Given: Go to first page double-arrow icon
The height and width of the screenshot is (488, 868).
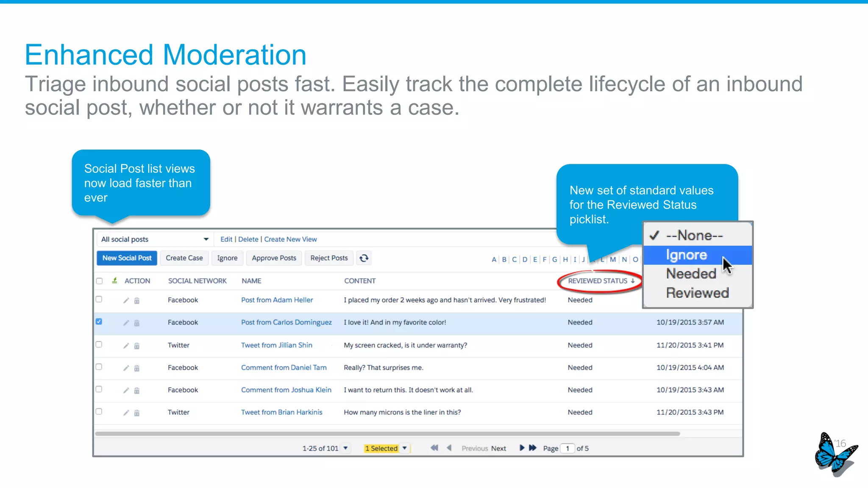Looking at the screenshot, I should [x=434, y=448].
